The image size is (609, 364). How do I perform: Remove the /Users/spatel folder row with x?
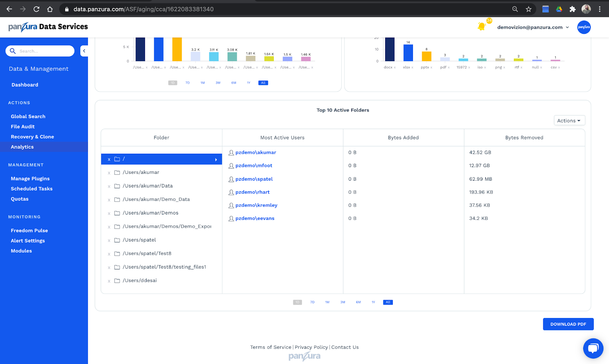click(x=109, y=240)
